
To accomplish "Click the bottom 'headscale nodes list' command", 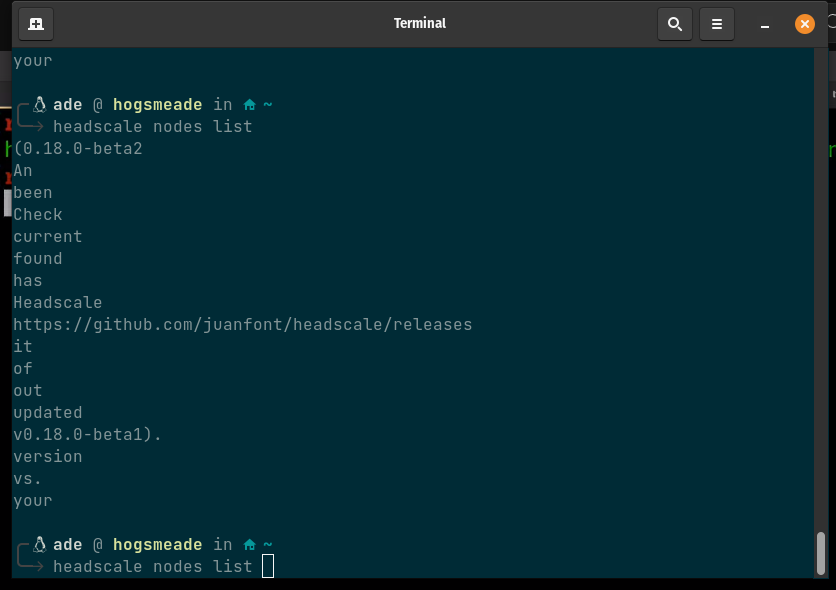I will pyautogui.click(x=152, y=566).
